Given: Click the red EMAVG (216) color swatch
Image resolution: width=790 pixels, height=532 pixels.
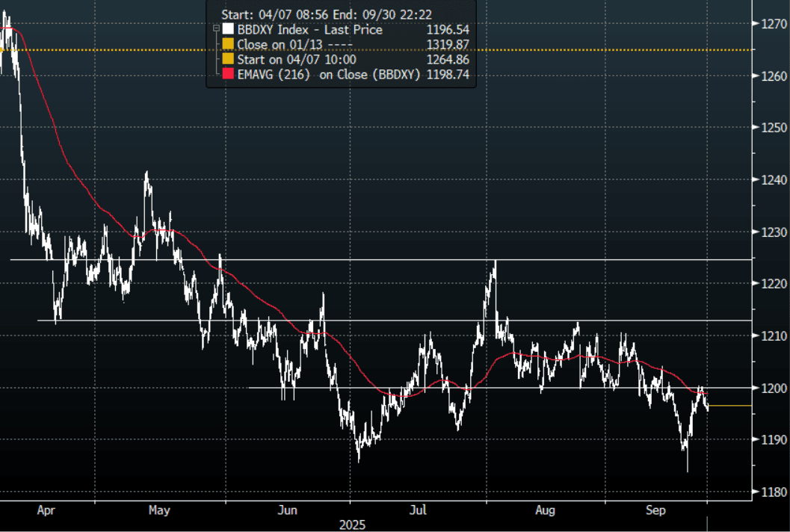Looking at the screenshot, I should pos(227,75).
